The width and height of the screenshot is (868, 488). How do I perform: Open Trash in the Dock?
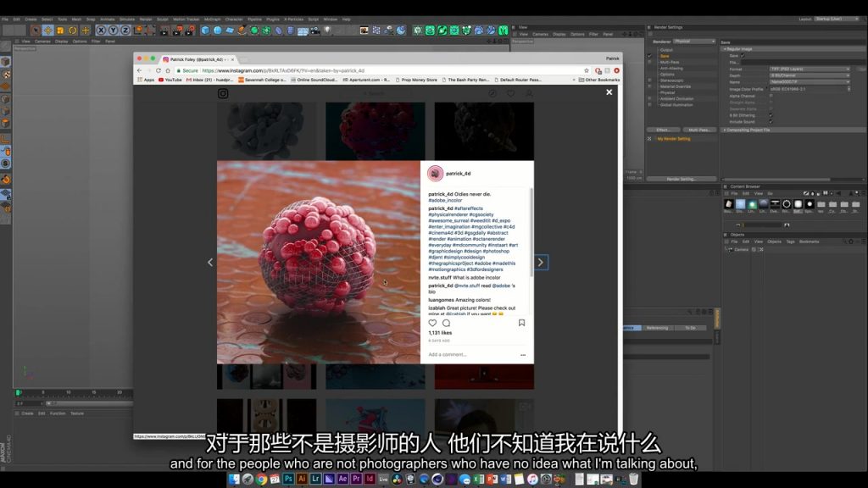point(633,480)
